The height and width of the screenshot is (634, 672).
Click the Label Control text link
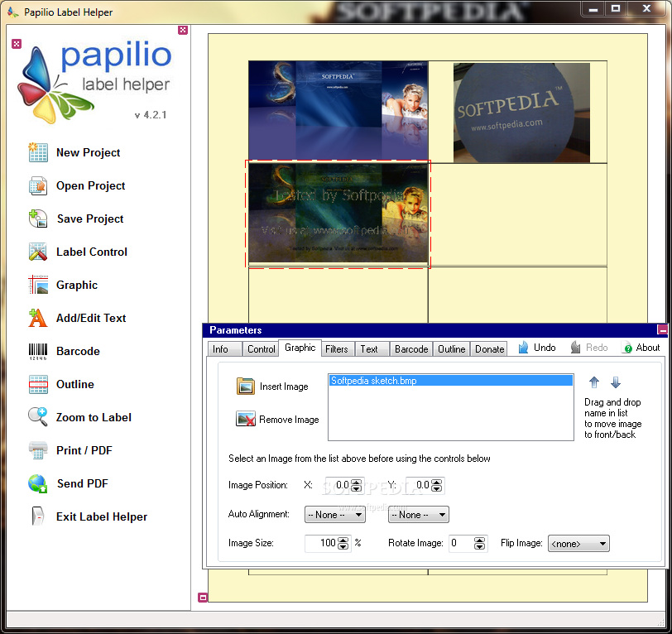coord(92,252)
